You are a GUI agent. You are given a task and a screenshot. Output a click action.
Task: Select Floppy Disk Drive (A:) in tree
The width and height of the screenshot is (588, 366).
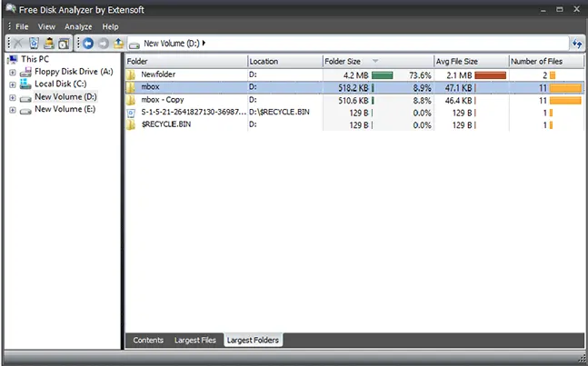click(74, 72)
